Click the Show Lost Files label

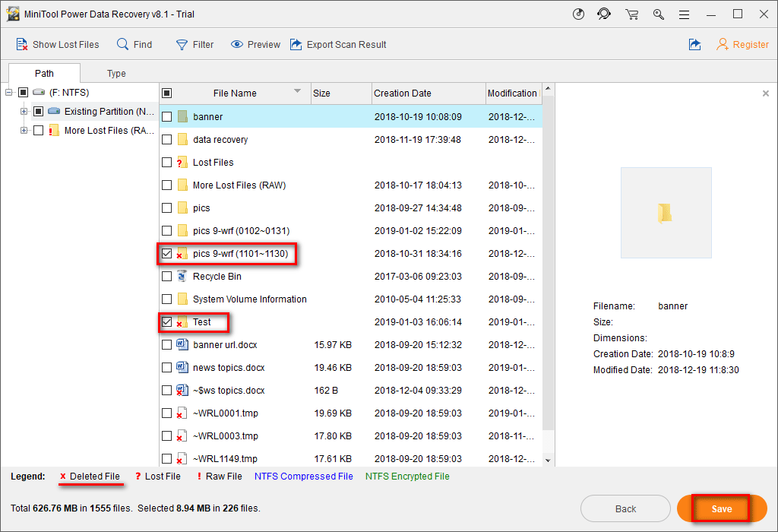pyautogui.click(x=66, y=45)
